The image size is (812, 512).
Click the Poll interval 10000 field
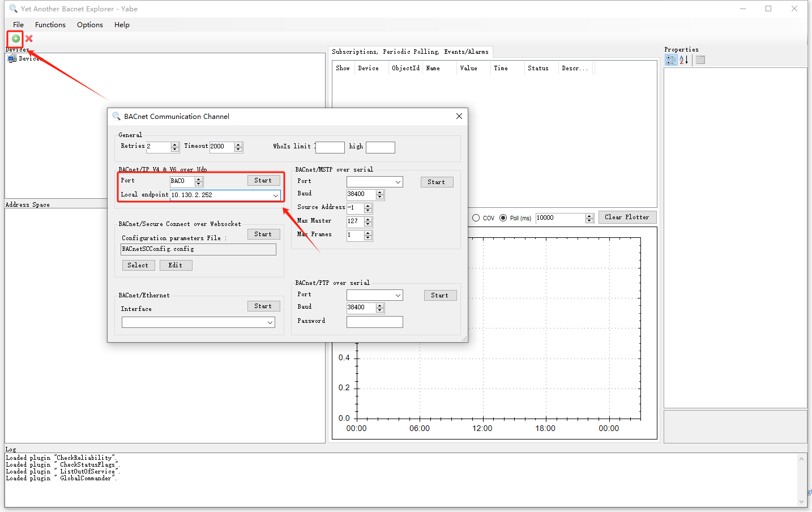click(x=561, y=218)
